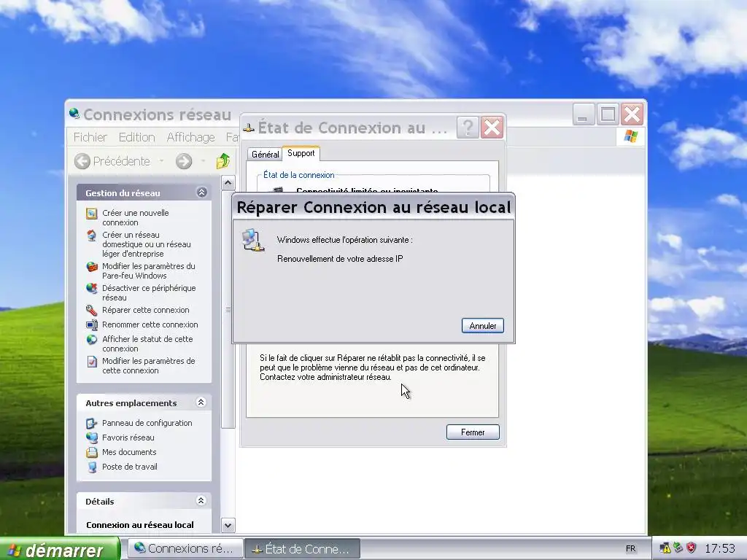Click the Mes documents folder icon

pyautogui.click(x=91, y=452)
